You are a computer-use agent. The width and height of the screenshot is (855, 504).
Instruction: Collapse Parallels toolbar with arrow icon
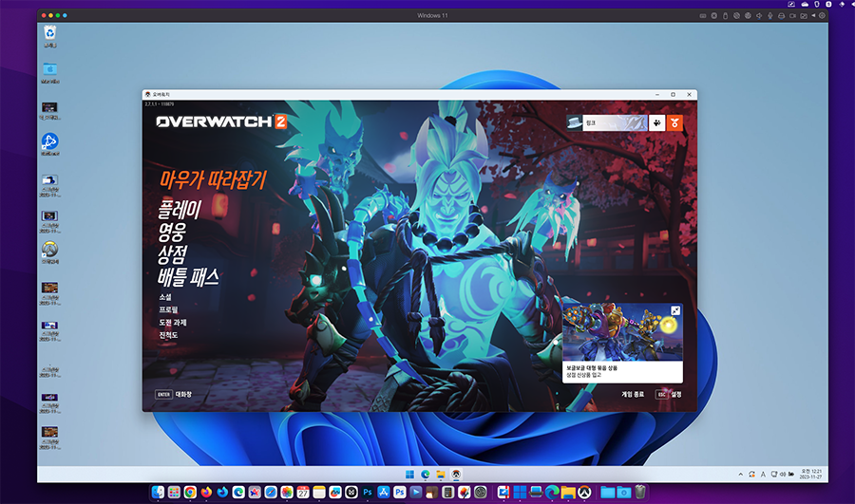point(813,15)
